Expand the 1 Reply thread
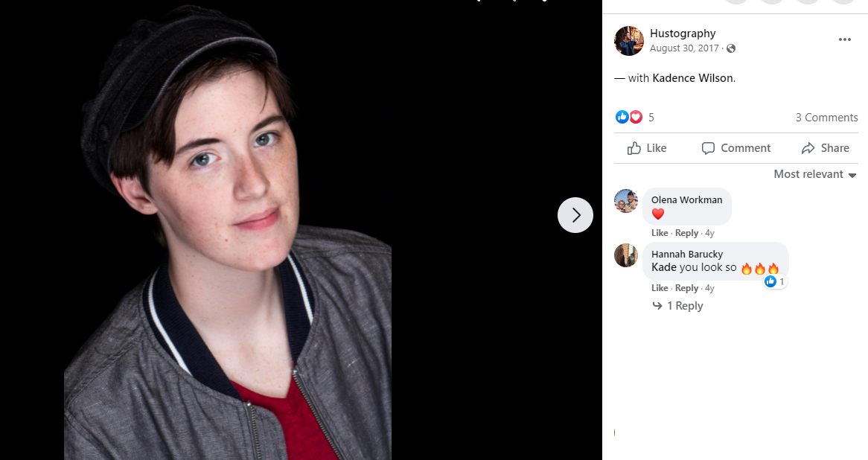 (677, 306)
